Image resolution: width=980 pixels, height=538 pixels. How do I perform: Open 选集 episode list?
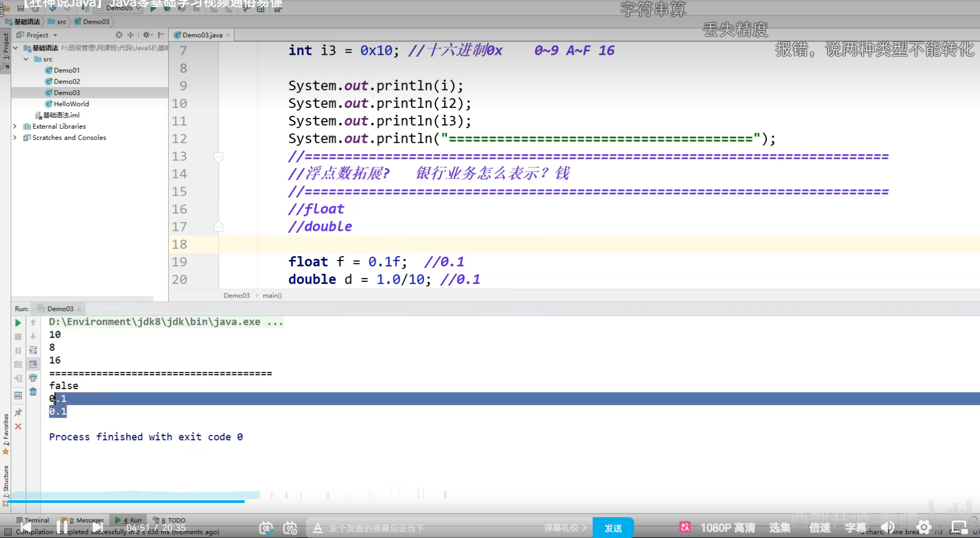tap(780, 528)
